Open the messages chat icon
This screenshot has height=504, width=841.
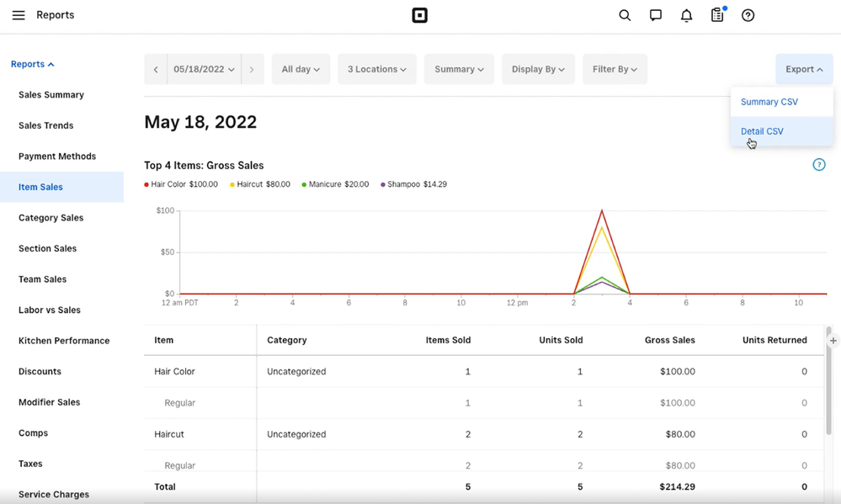pyautogui.click(x=656, y=15)
